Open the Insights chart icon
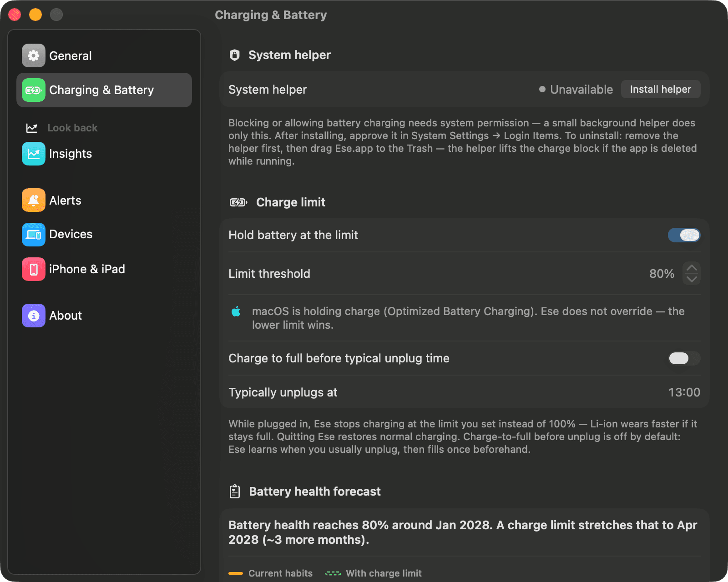Screen dimensions: 728x582 [34, 154]
